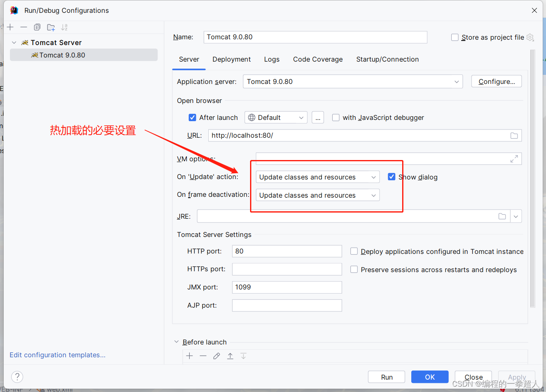Switch to Logs tab

[272, 60]
